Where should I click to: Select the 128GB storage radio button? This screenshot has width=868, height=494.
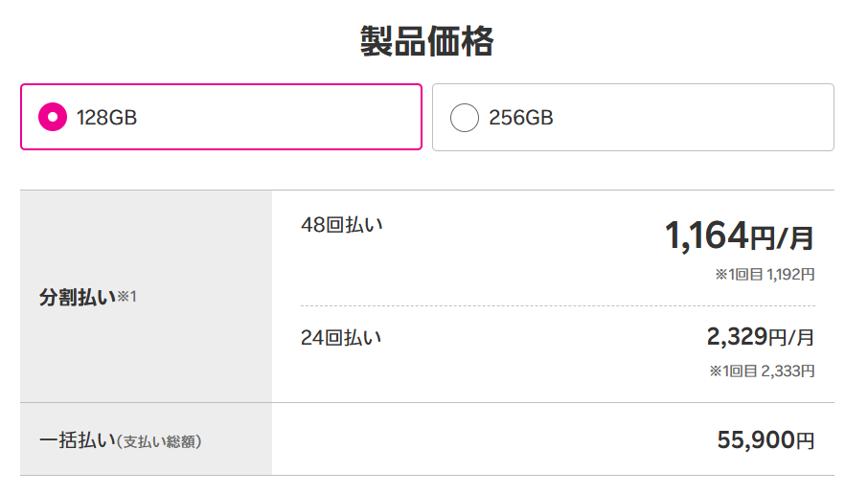point(52,118)
